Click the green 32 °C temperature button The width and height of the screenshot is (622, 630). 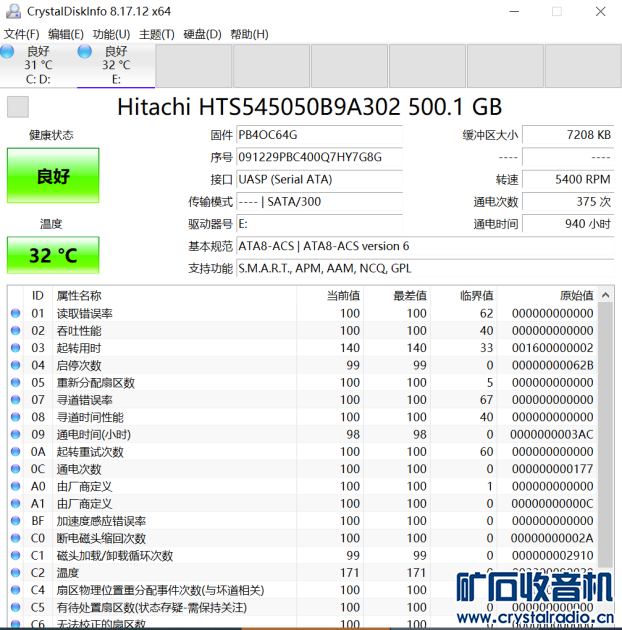point(53,255)
